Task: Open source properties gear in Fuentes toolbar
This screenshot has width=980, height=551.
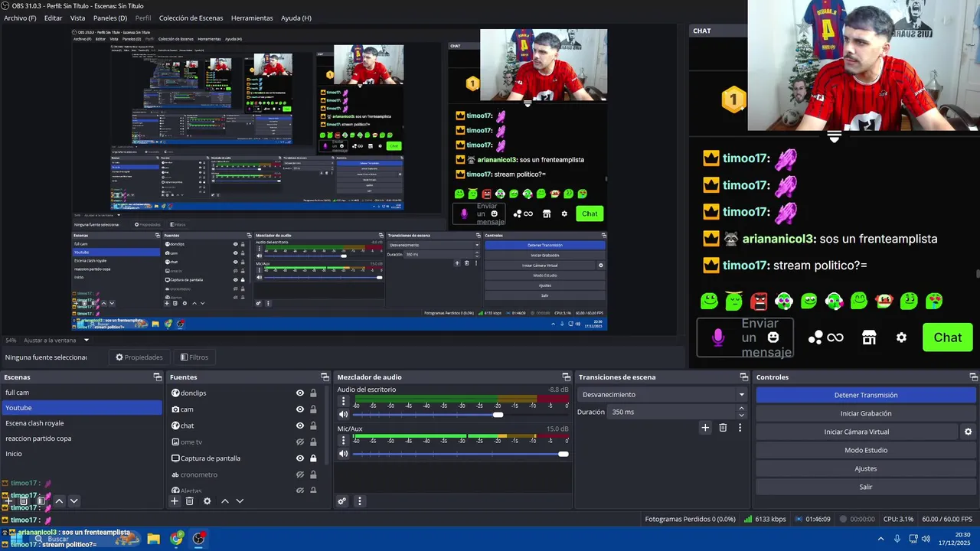Action: click(207, 501)
